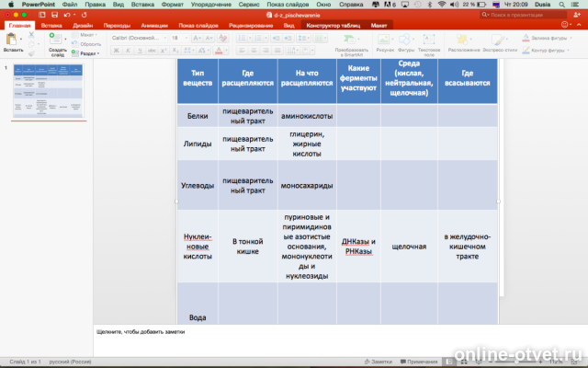Open the font size 18 dropdown
Image resolution: width=588 pixels, height=368 pixels.
pos(179,38)
